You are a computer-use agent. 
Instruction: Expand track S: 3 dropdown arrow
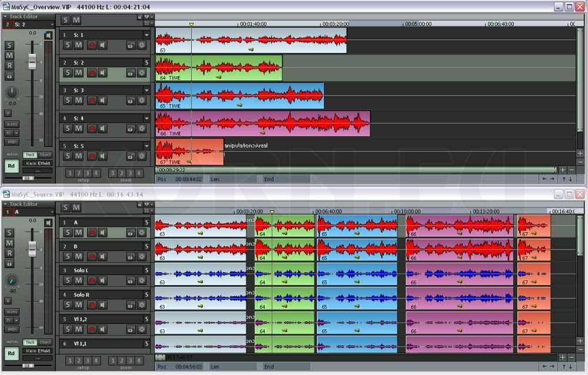click(146, 91)
